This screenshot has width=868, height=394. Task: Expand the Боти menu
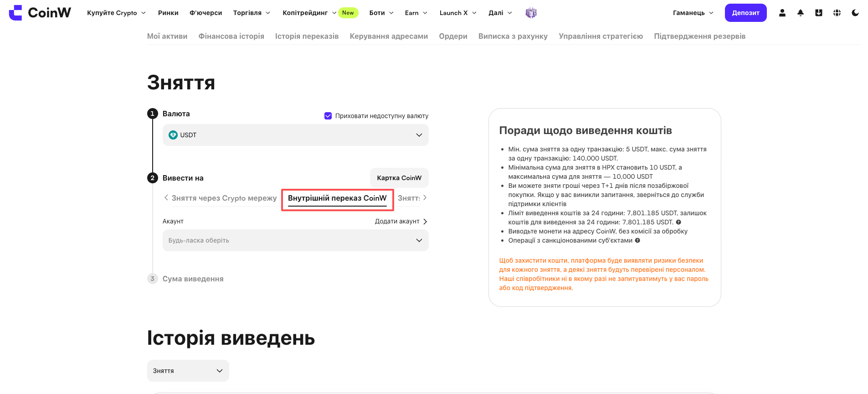point(381,13)
